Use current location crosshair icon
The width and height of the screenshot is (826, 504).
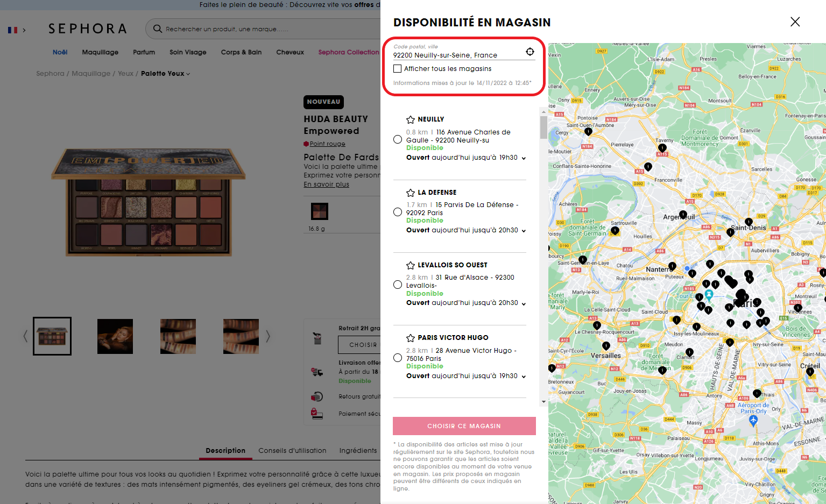pos(530,52)
